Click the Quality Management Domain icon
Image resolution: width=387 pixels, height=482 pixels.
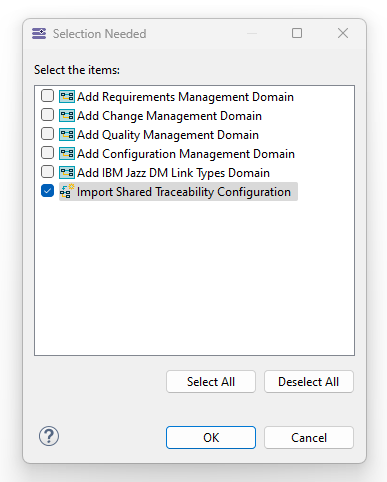(67, 135)
